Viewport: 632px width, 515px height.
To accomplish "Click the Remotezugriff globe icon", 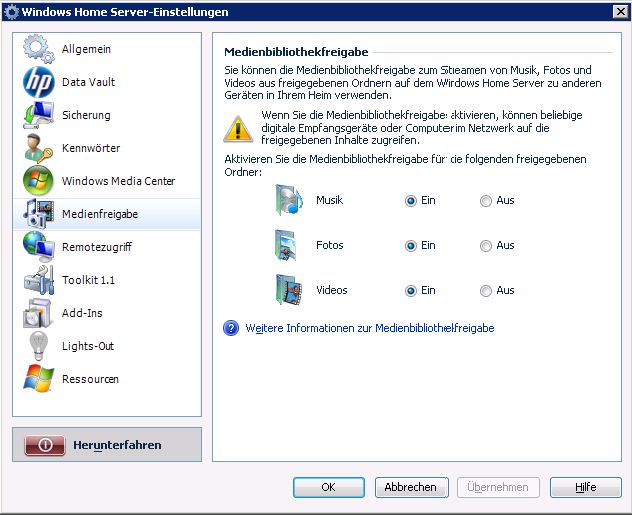I will [x=38, y=247].
